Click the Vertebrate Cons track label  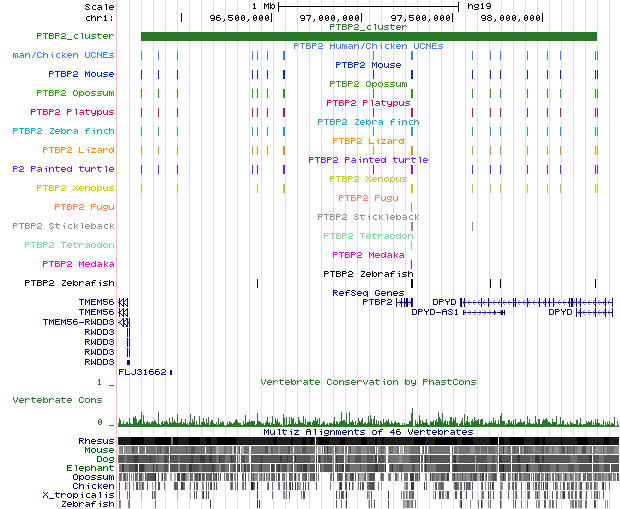(x=57, y=400)
